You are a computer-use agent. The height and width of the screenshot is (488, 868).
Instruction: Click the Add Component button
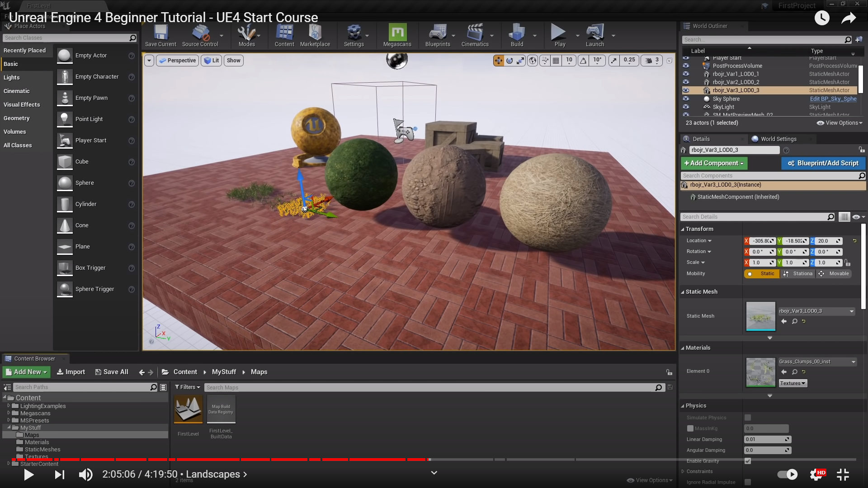click(714, 163)
